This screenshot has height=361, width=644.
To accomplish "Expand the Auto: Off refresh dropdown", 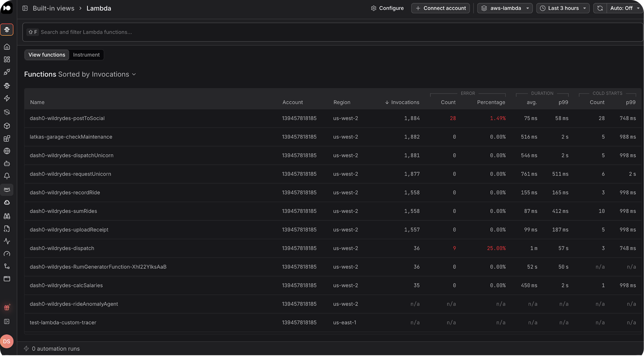I will [x=624, y=8].
